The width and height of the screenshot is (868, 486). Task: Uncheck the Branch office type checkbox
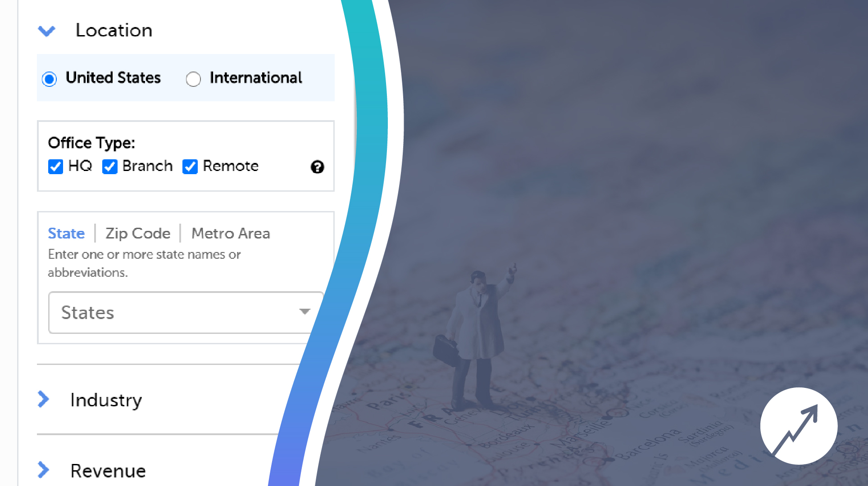110,166
